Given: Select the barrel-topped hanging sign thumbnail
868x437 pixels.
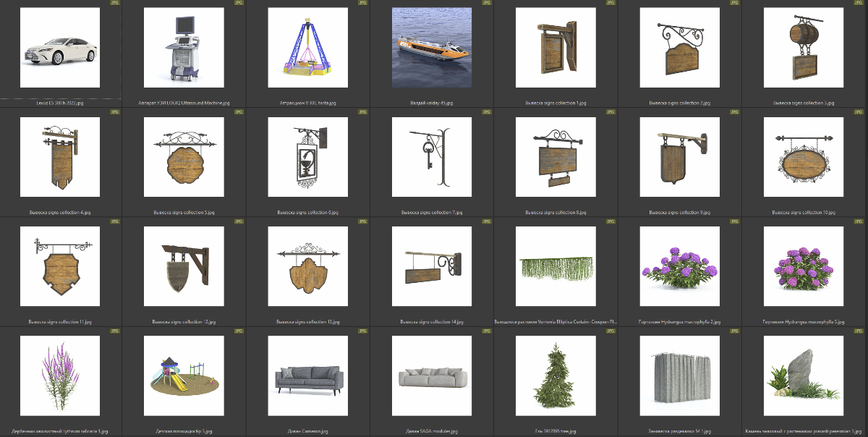Looking at the screenshot, I should (x=804, y=48).
